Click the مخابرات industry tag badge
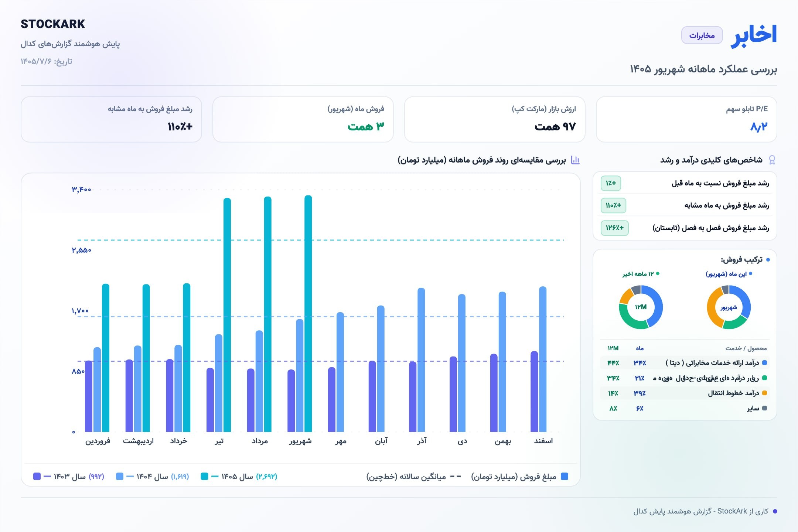This screenshot has height=532, width=798. (x=702, y=35)
